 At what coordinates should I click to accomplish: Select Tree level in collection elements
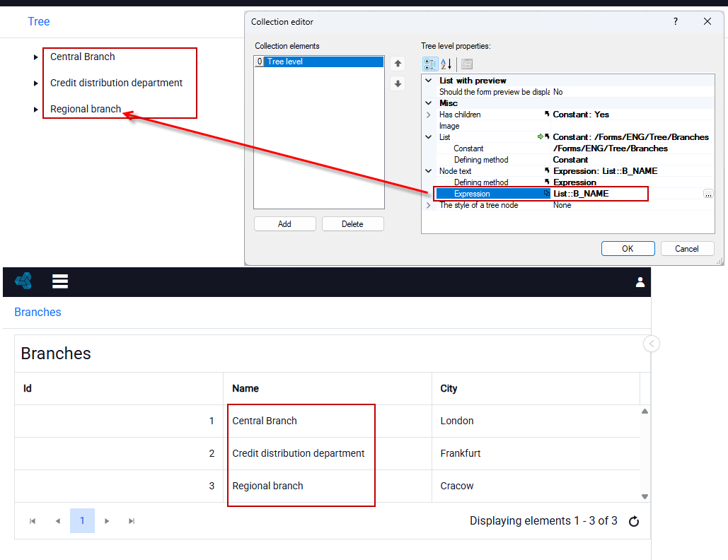coord(319,62)
